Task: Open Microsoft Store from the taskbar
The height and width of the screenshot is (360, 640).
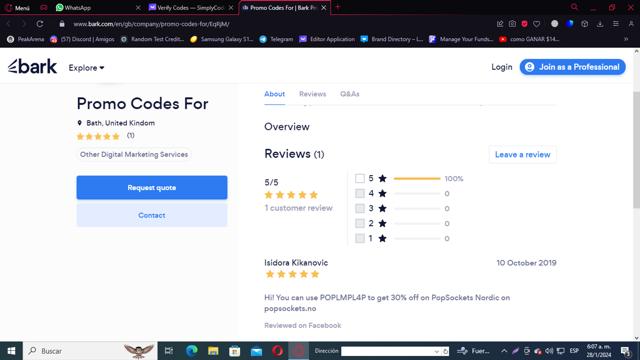Action: coord(235,351)
